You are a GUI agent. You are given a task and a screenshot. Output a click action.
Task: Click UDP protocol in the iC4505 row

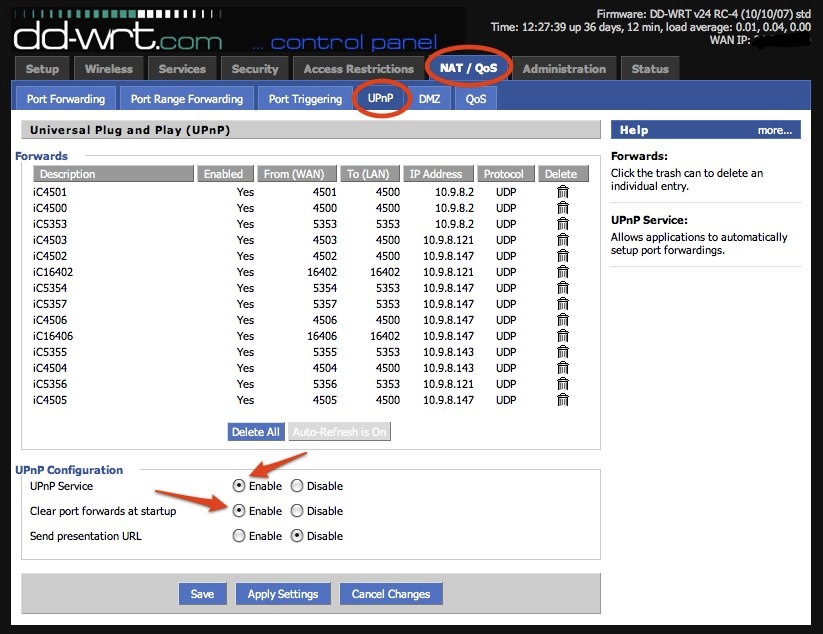tap(506, 400)
